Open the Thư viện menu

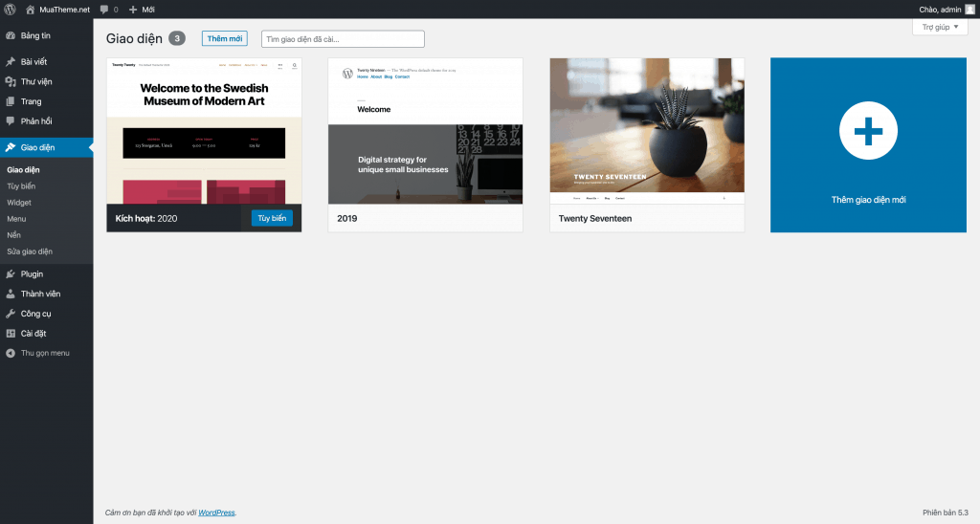point(46,82)
